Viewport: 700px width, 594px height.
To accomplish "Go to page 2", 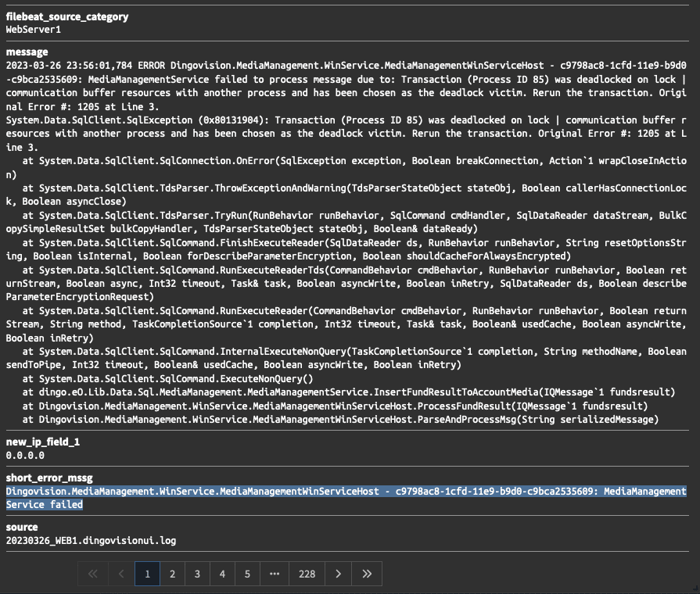I will tap(172, 574).
